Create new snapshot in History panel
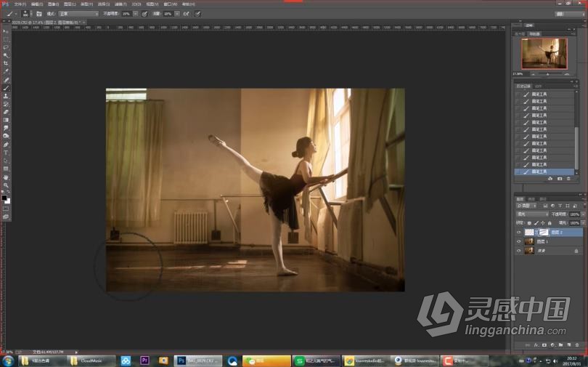588x367 pixels. click(x=560, y=179)
